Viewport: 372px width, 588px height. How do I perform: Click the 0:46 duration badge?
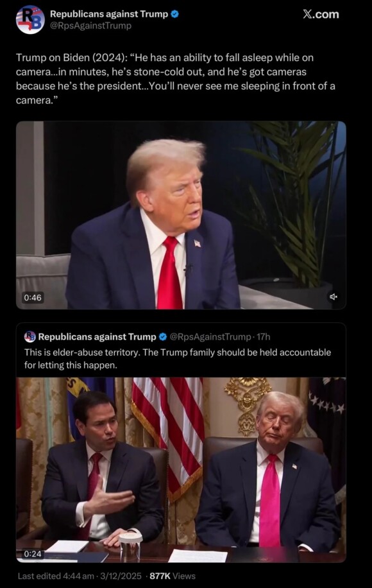[x=33, y=297]
